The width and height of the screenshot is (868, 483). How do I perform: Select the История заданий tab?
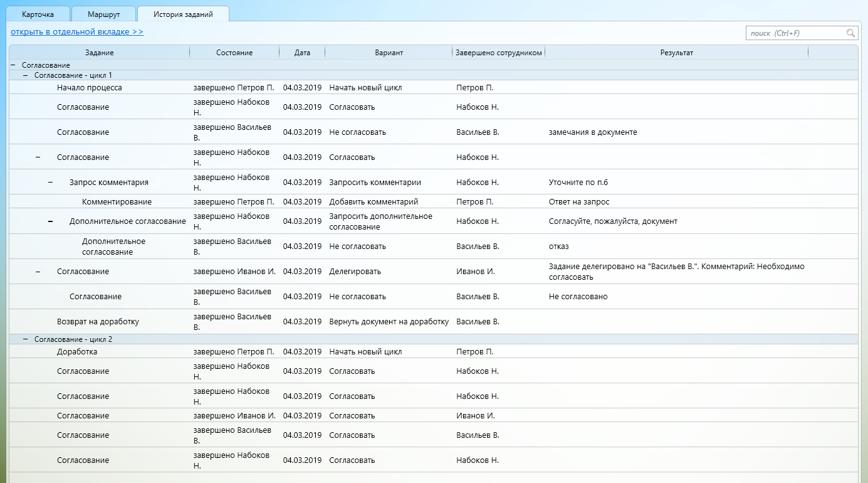(x=183, y=14)
